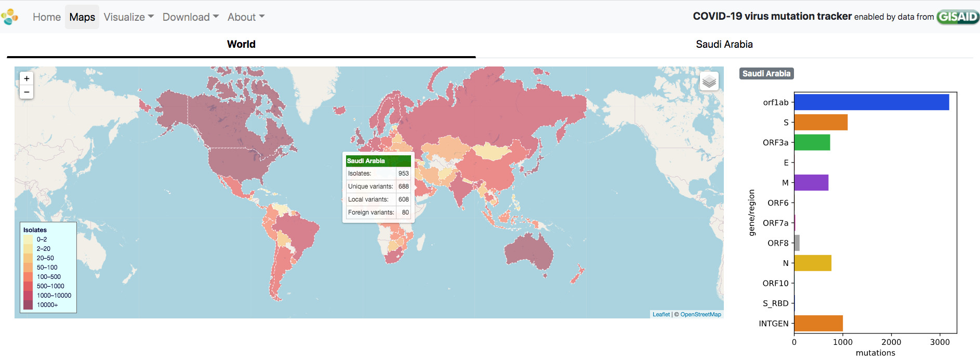
Task: Zoom out on the map
Action: (27, 92)
